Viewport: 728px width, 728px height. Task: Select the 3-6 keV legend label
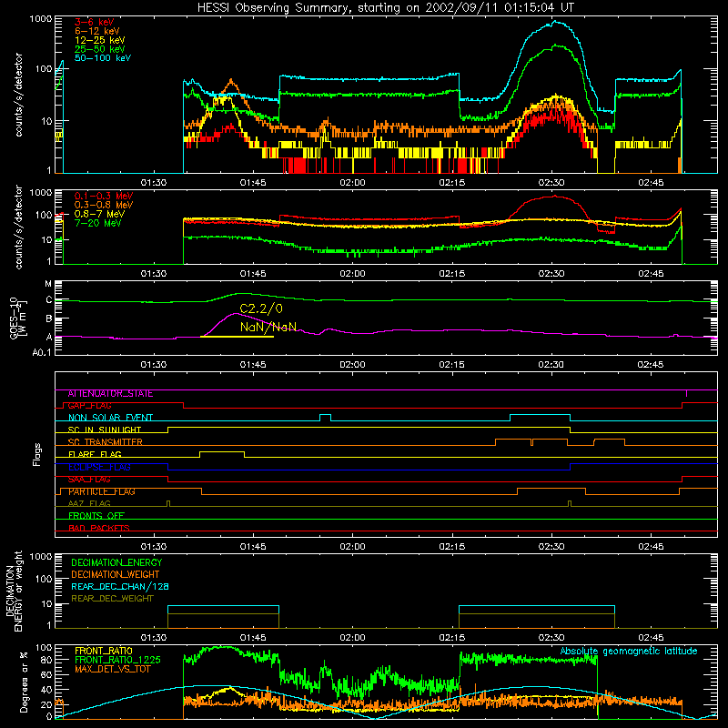[95, 22]
